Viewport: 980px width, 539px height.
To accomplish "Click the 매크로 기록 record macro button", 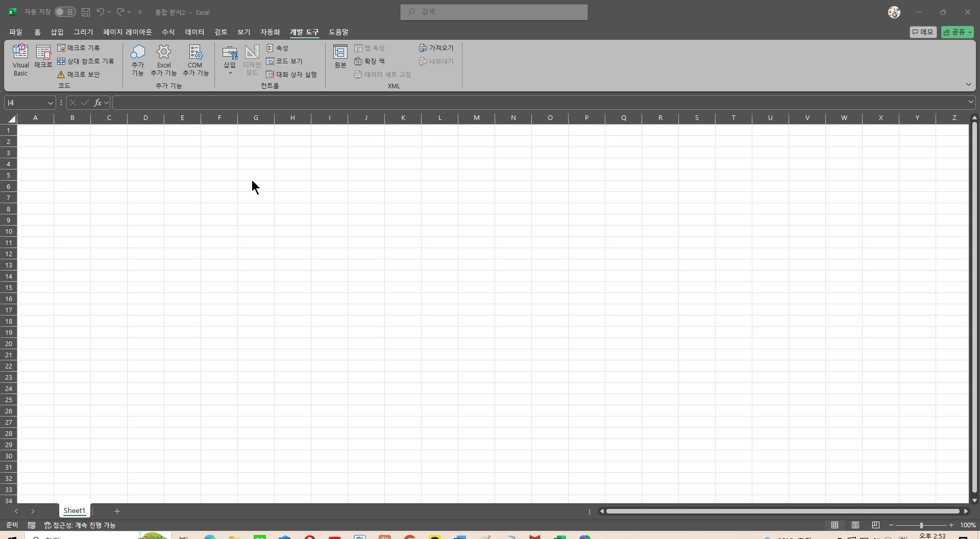I will (79, 48).
